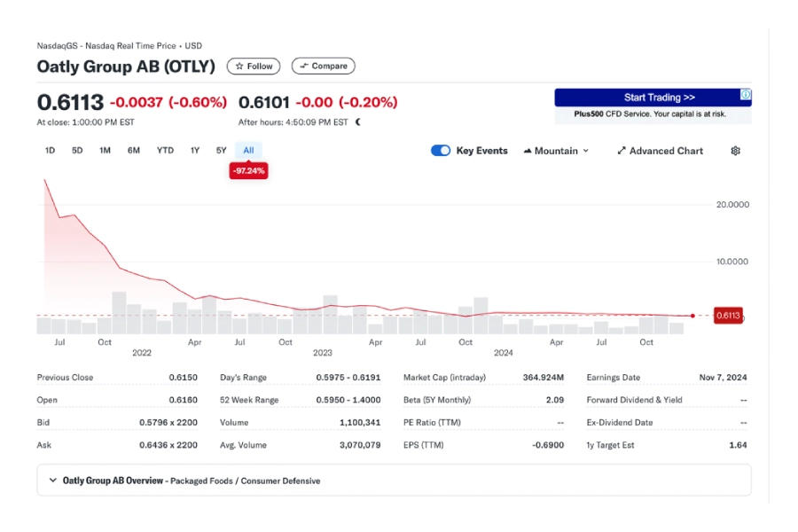Click the EPS (TTM) value -0.6900

pos(548,444)
